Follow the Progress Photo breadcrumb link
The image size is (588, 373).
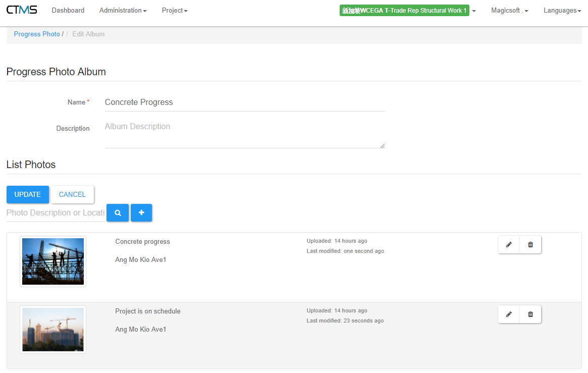pos(37,34)
